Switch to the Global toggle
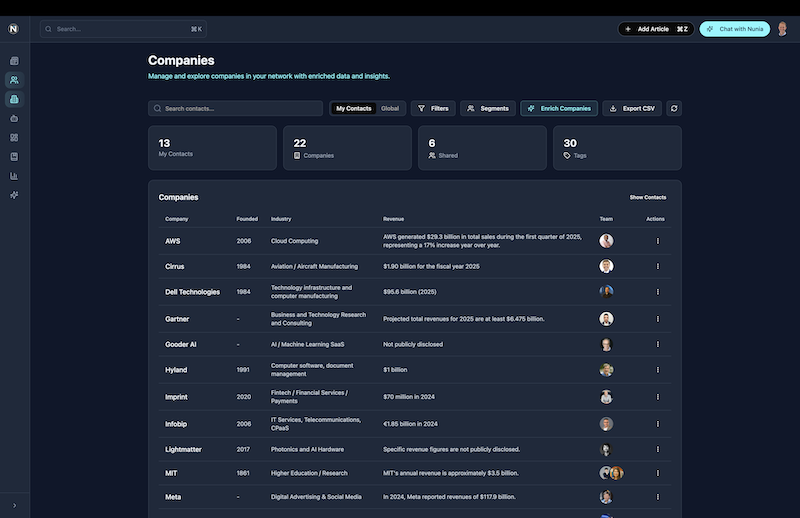This screenshot has height=518, width=800. (x=390, y=108)
